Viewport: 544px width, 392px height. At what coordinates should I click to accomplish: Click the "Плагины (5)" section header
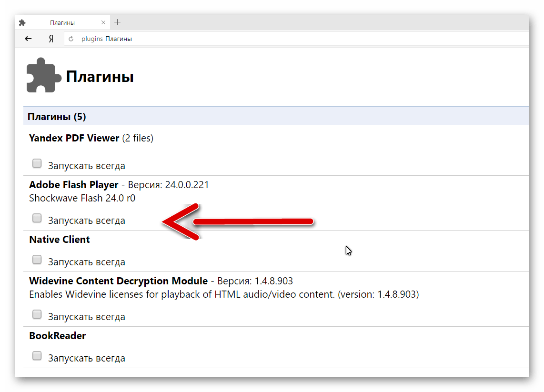point(57,117)
